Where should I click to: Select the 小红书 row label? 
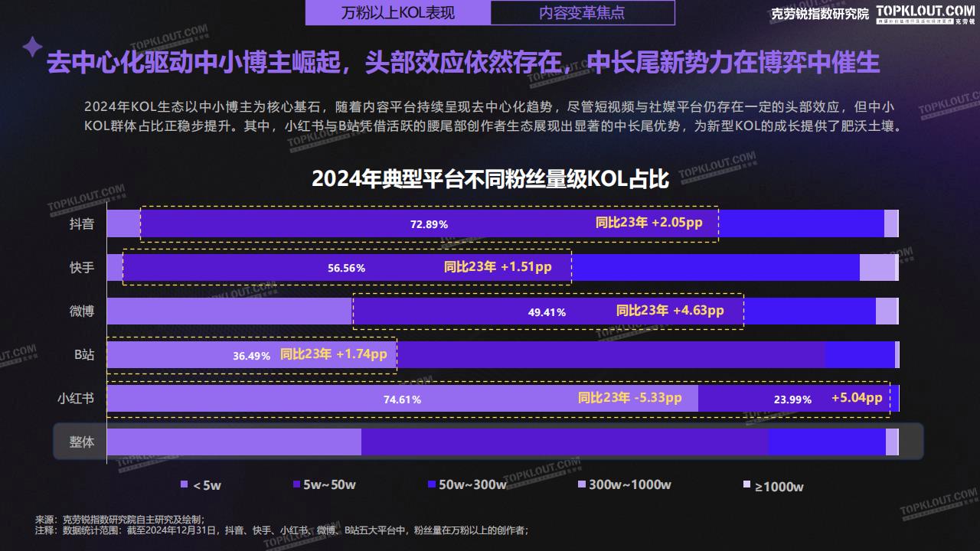76,399
